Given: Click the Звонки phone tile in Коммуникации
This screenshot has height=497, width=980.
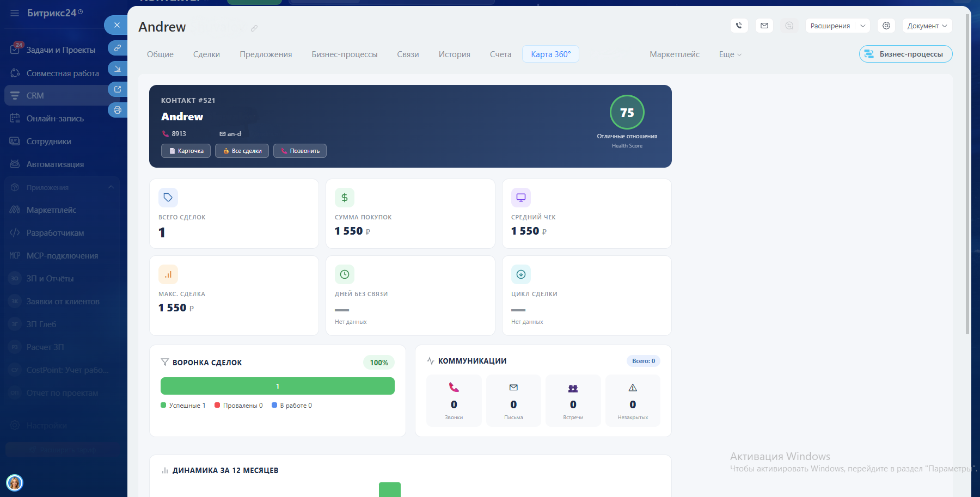Looking at the screenshot, I should [x=454, y=401].
